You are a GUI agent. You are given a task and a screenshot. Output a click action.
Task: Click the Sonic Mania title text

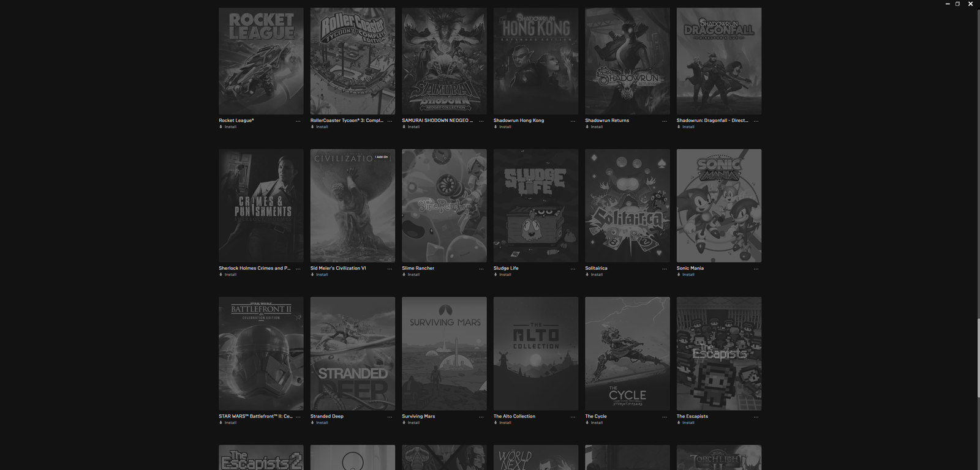click(x=690, y=268)
